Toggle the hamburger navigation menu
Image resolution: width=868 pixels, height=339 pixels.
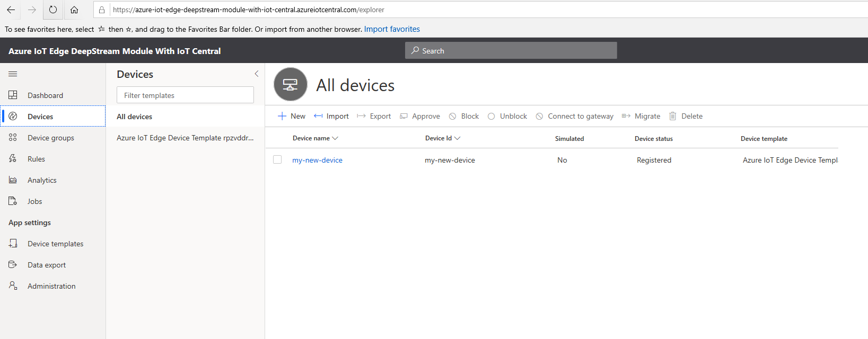click(13, 74)
